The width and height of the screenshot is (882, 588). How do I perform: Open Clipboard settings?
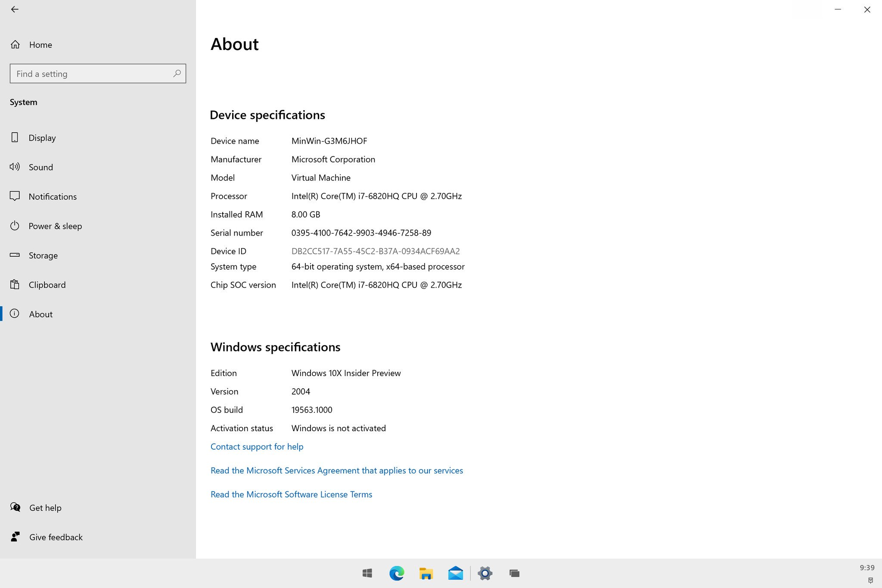click(47, 285)
